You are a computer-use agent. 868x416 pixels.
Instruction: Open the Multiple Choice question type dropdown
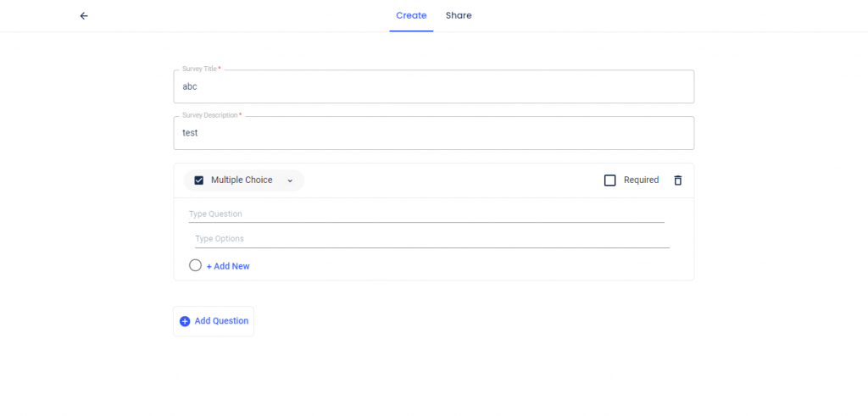coord(244,180)
